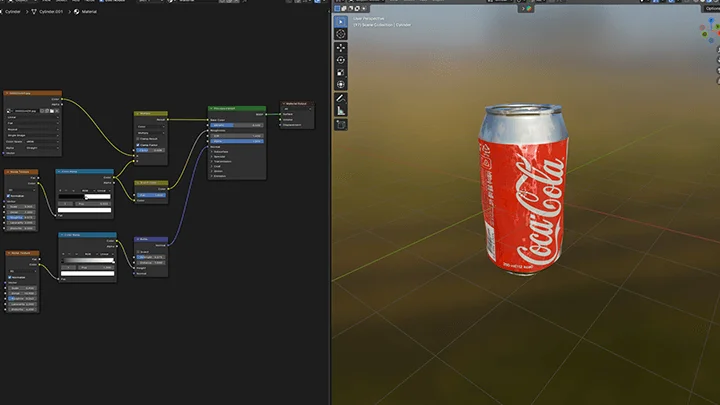
Task: Select the Annotate pencil tool
Action: coord(340,98)
